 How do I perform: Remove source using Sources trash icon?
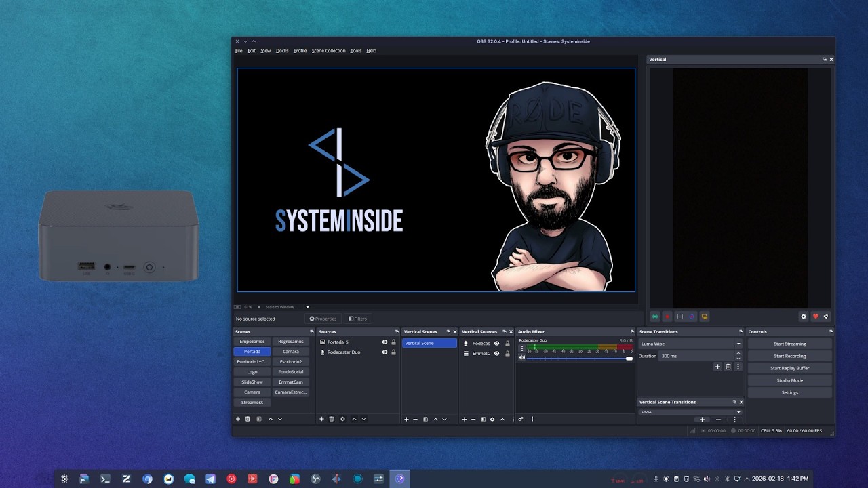tap(332, 419)
